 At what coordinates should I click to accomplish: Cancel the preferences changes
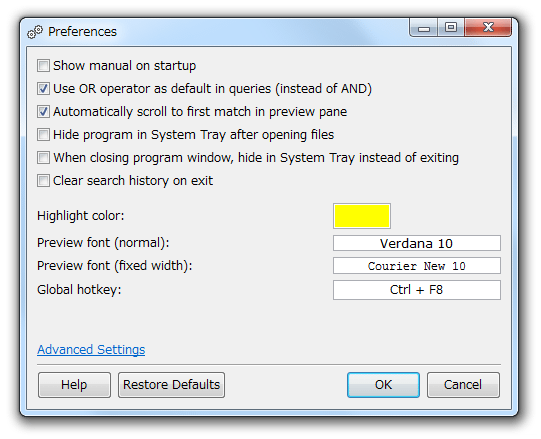point(463,385)
